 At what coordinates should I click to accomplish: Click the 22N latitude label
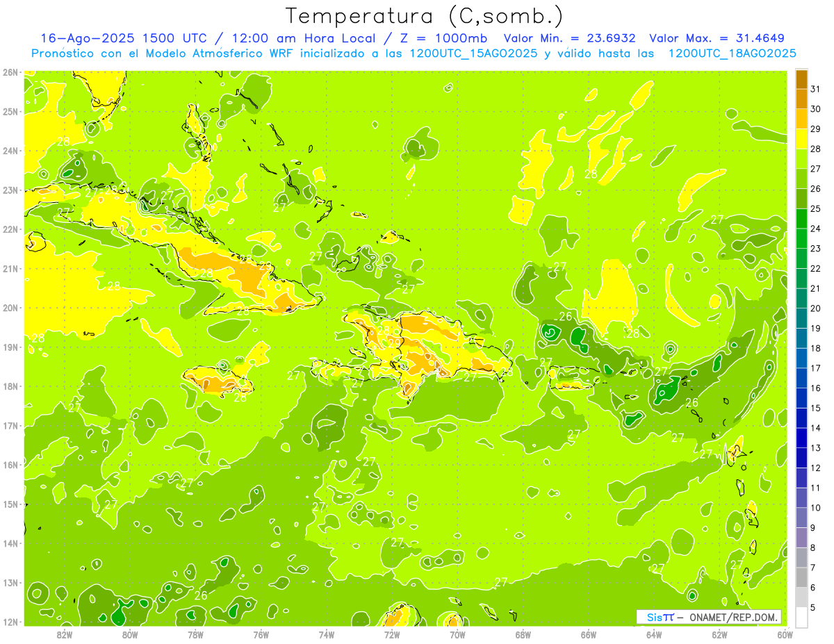pyautogui.click(x=10, y=229)
